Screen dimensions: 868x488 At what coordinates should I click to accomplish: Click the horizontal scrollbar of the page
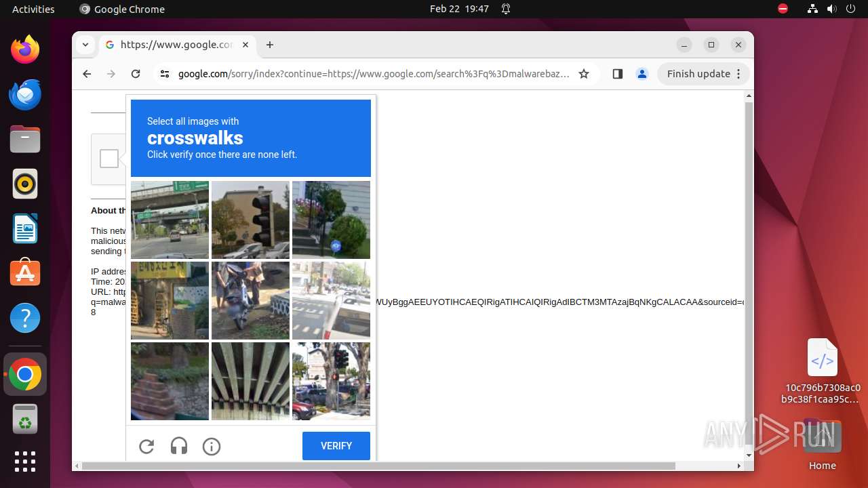(x=378, y=466)
